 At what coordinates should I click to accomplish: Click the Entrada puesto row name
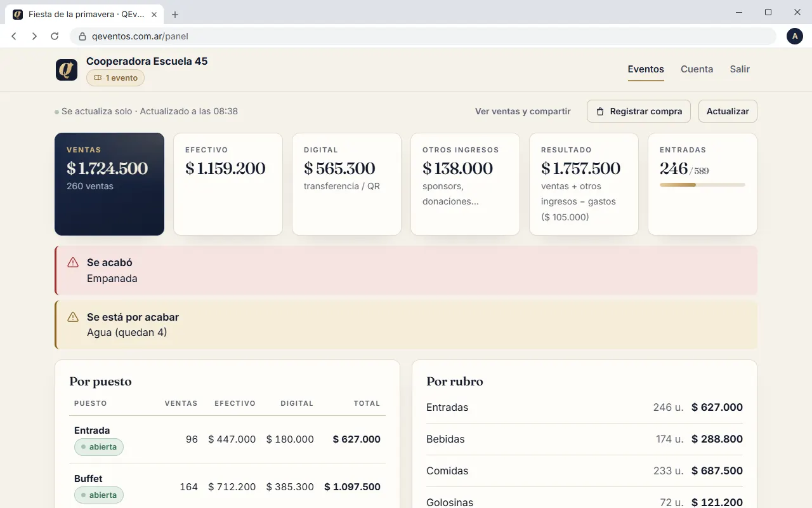(92, 431)
